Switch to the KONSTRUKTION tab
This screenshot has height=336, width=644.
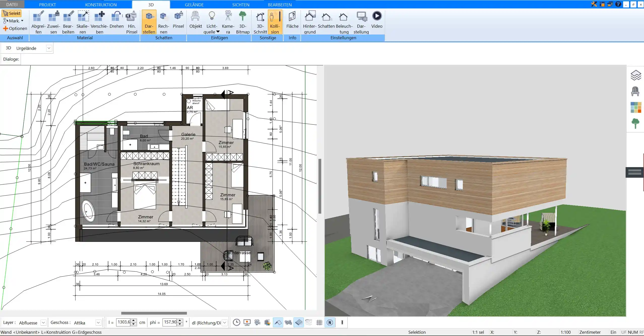[101, 5]
